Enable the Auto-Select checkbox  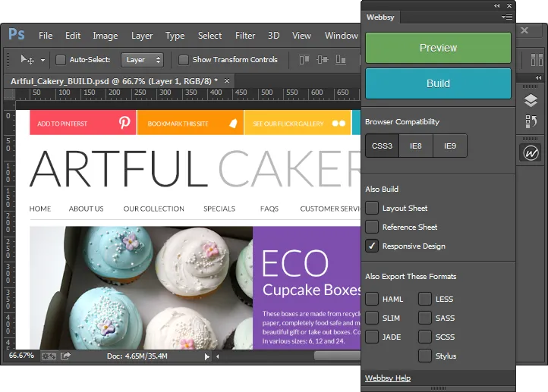pyautogui.click(x=61, y=60)
